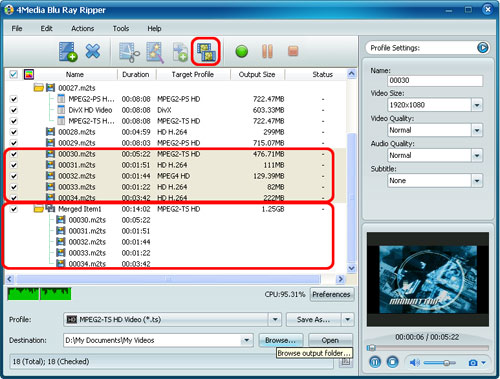Viewport: 500px width, 379px height.
Task: Click the Merged Item1 folder icon
Action: (x=39, y=209)
